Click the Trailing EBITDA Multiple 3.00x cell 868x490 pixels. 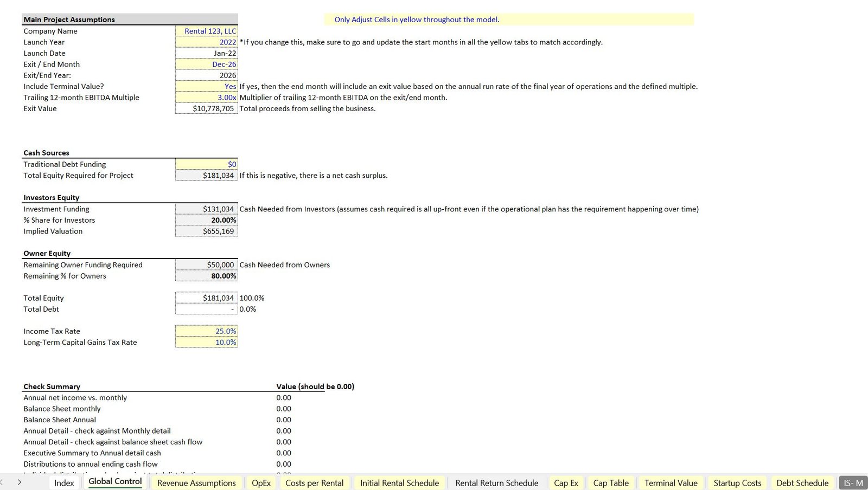click(207, 98)
